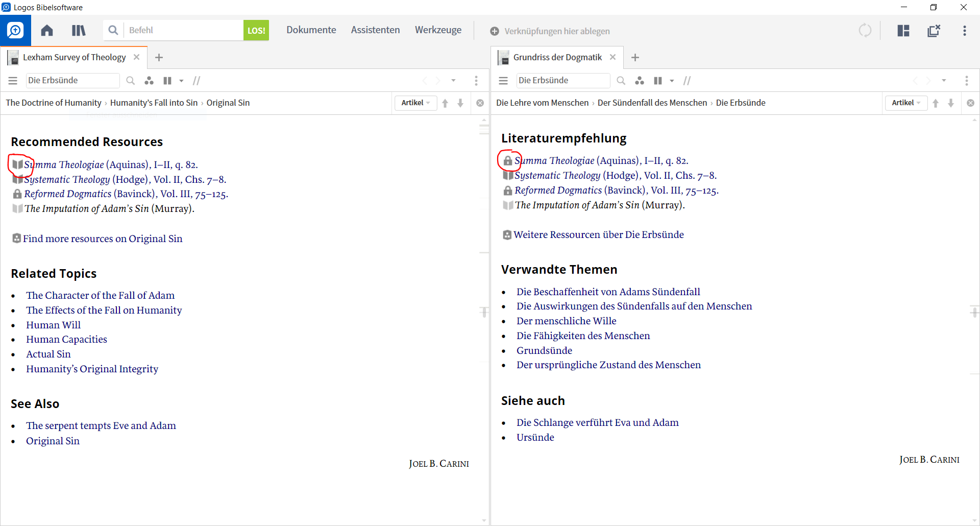
Task: Toggle visual filters in Lexham Survey panel
Action: coord(149,81)
